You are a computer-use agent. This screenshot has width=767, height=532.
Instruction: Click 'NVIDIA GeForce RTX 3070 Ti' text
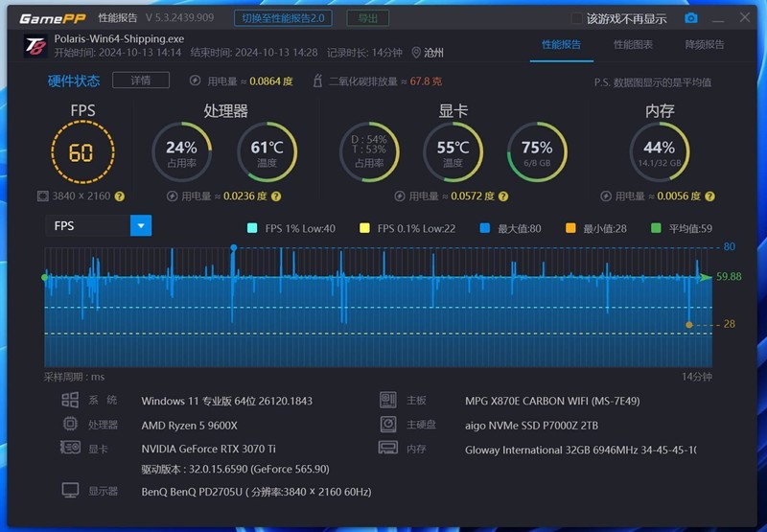[x=208, y=449]
